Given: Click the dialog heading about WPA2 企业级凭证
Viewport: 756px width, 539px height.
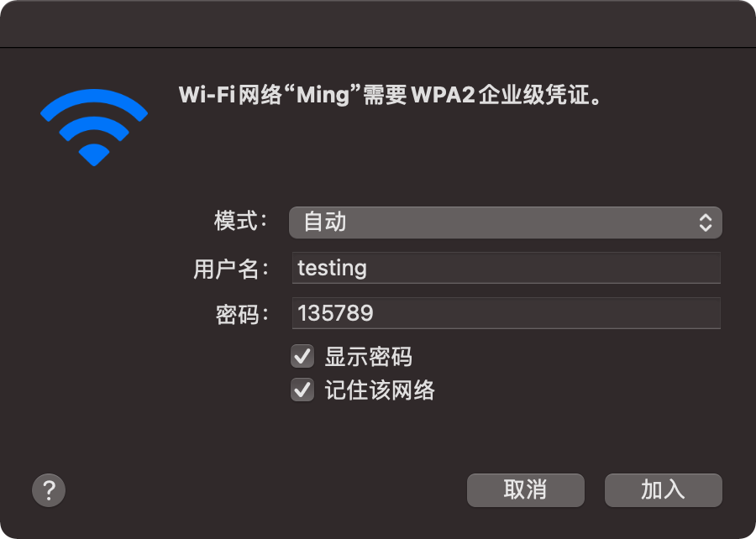Looking at the screenshot, I should [391, 95].
